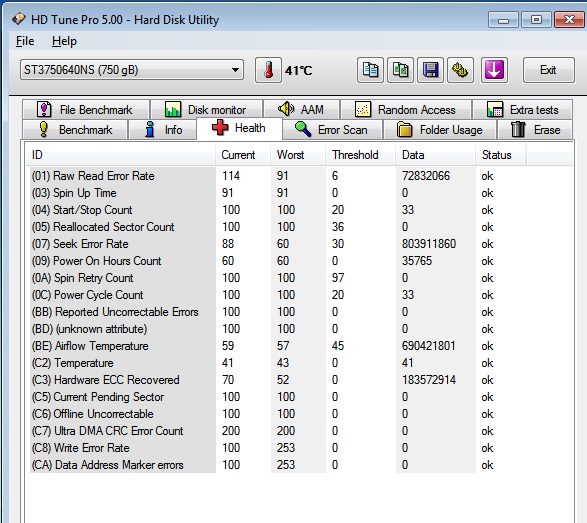Maximize the HD Tune Pro window
This screenshot has height=523, width=587.
coord(536,20)
